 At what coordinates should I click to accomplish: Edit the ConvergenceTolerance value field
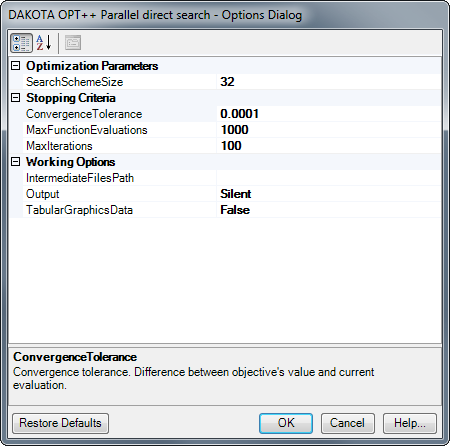pyautogui.click(x=329, y=114)
